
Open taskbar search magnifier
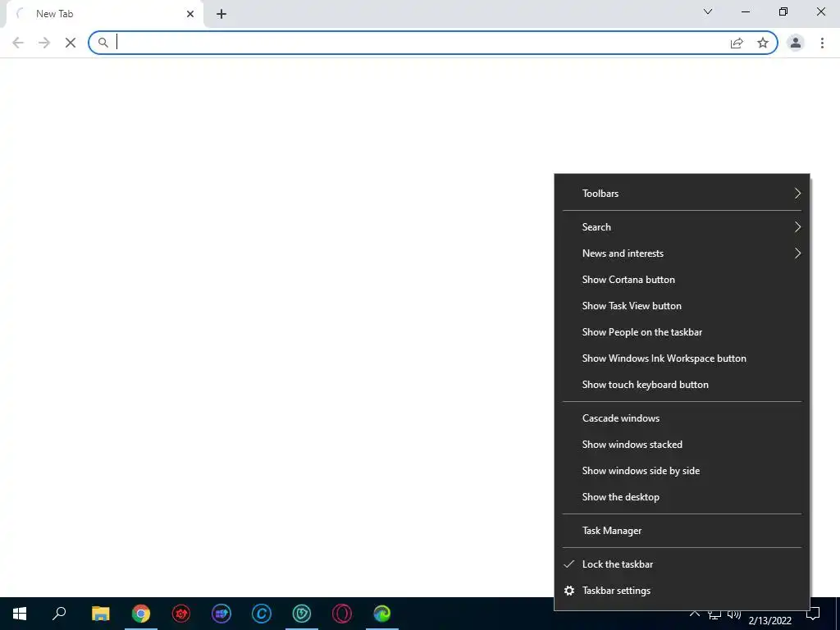point(59,614)
